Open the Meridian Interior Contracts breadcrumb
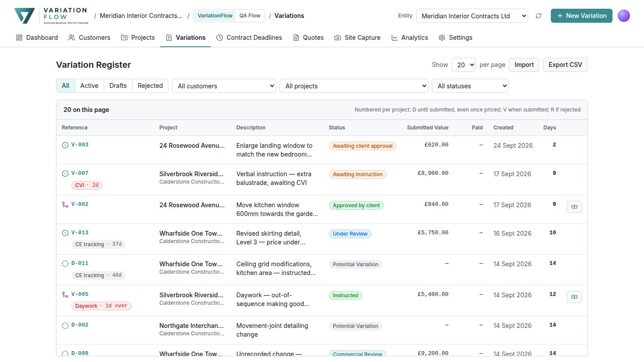This screenshot has height=362, width=644. pyautogui.click(x=141, y=16)
